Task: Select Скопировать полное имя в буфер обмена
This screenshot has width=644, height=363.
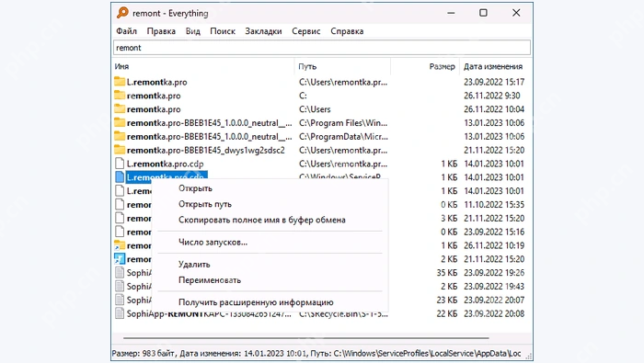Action: [x=262, y=220]
